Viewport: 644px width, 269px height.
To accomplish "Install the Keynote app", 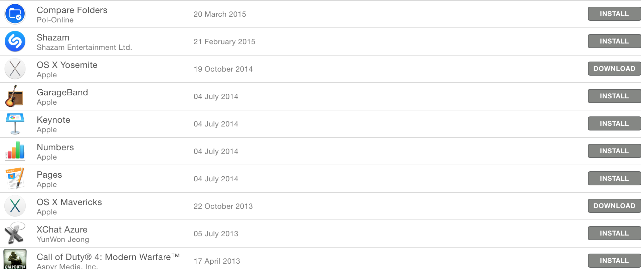I will (614, 124).
